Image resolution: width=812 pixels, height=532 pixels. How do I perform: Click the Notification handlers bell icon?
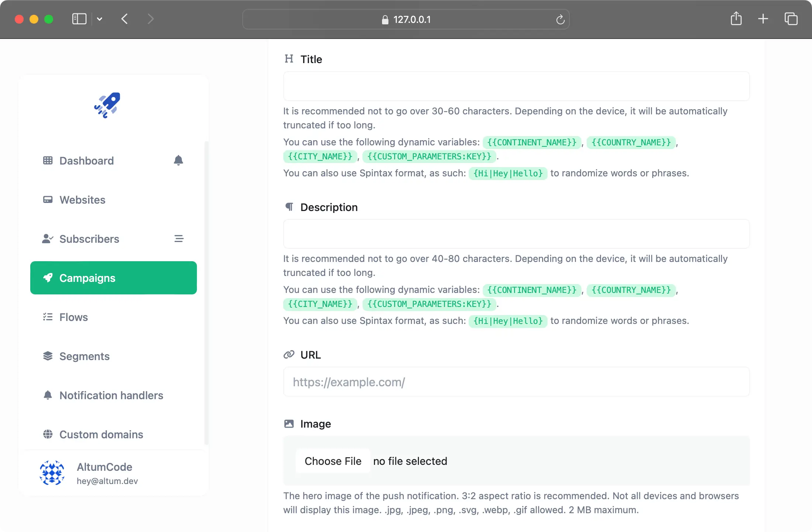[48, 395]
